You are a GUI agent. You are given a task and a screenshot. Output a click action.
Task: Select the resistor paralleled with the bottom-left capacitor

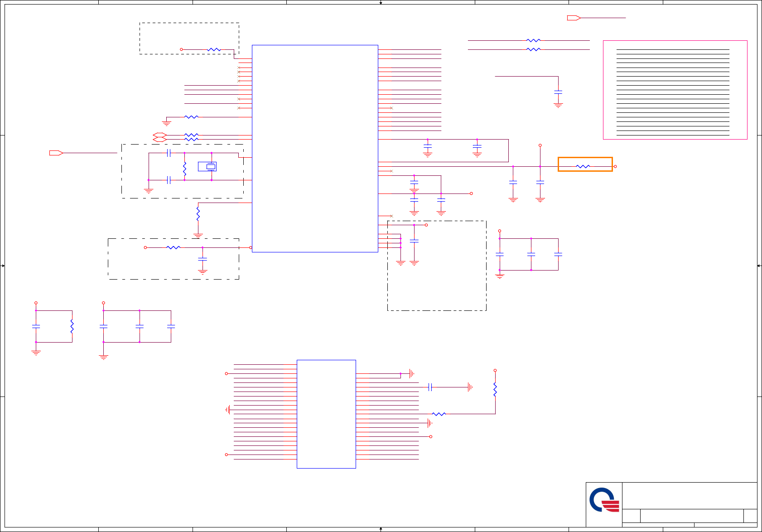coord(72,326)
